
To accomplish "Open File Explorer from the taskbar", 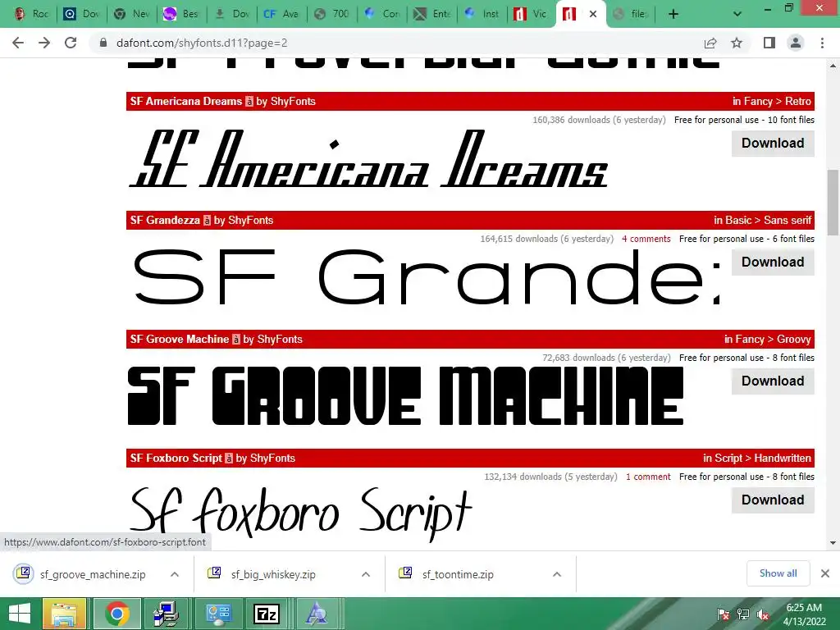I will click(x=64, y=614).
